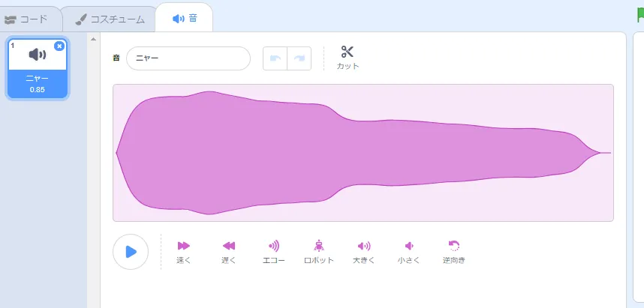Select the ニャー sound thumbnail
The height and width of the screenshot is (308, 644).
click(38, 69)
